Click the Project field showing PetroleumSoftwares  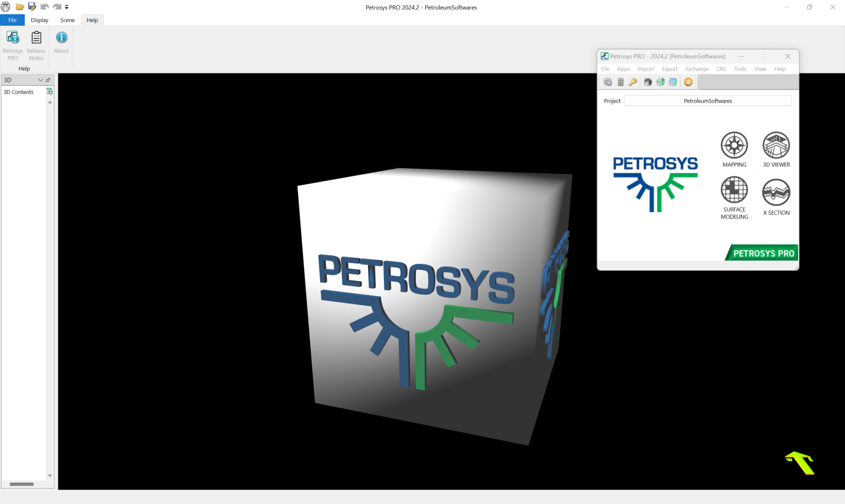click(708, 101)
